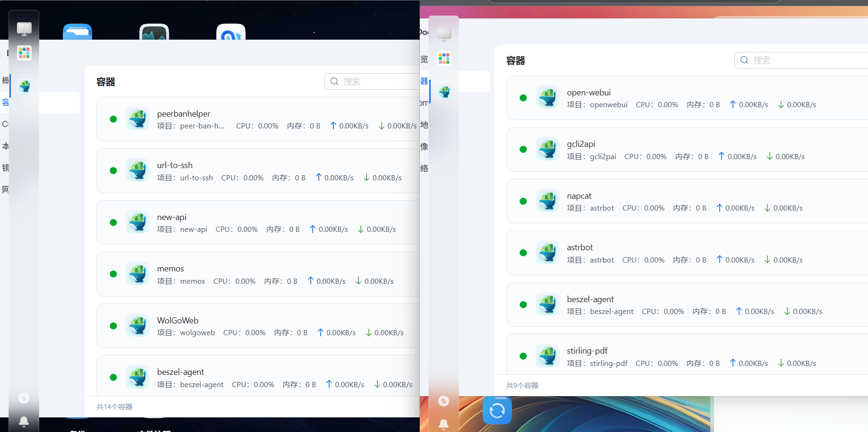Click whale icon of beszel-agent in right window
The image size is (868, 432).
click(x=548, y=305)
